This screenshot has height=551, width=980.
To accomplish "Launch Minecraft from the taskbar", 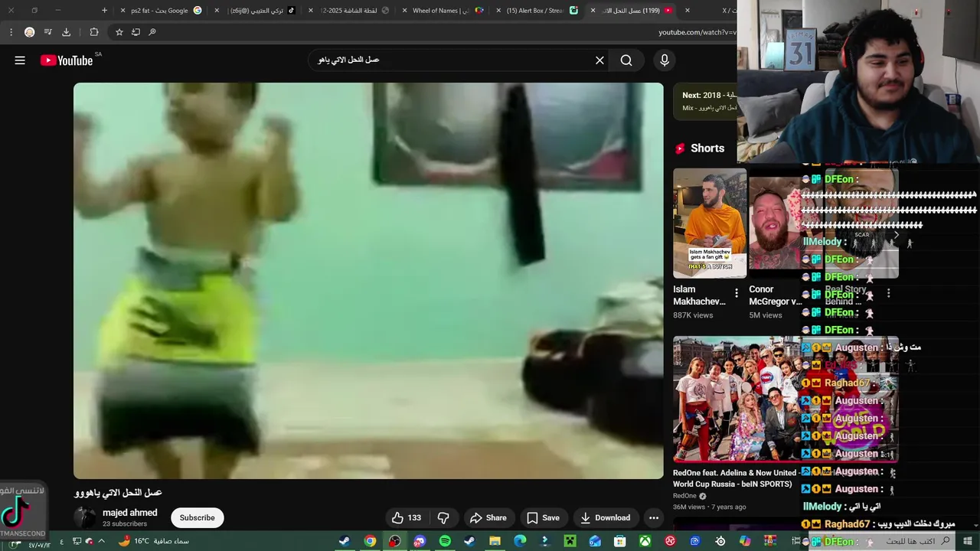I will click(x=570, y=541).
